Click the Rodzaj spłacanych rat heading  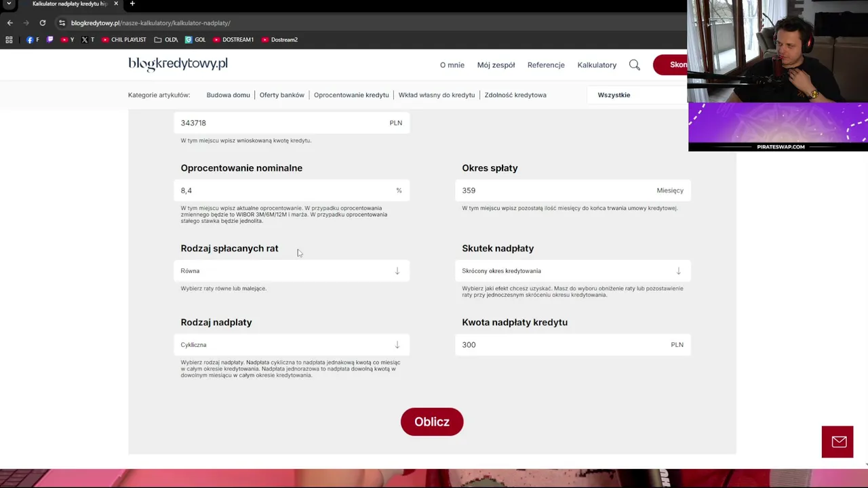pyautogui.click(x=229, y=249)
